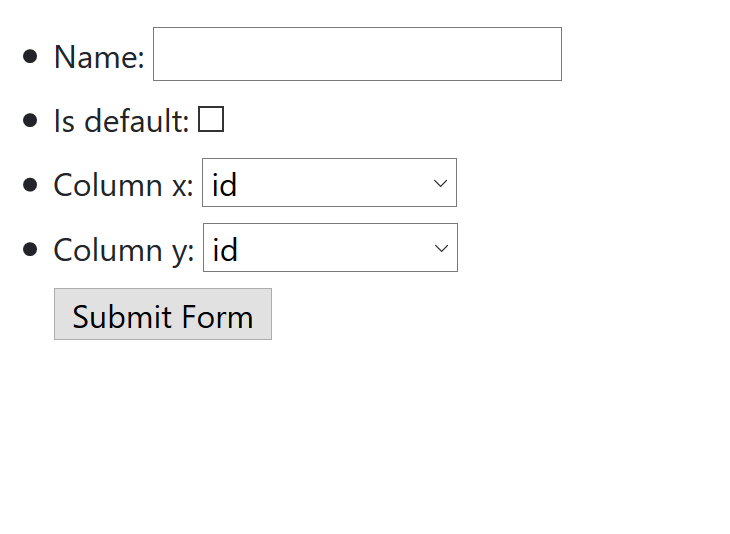
Task: Enable the Is default option
Action: [211, 120]
